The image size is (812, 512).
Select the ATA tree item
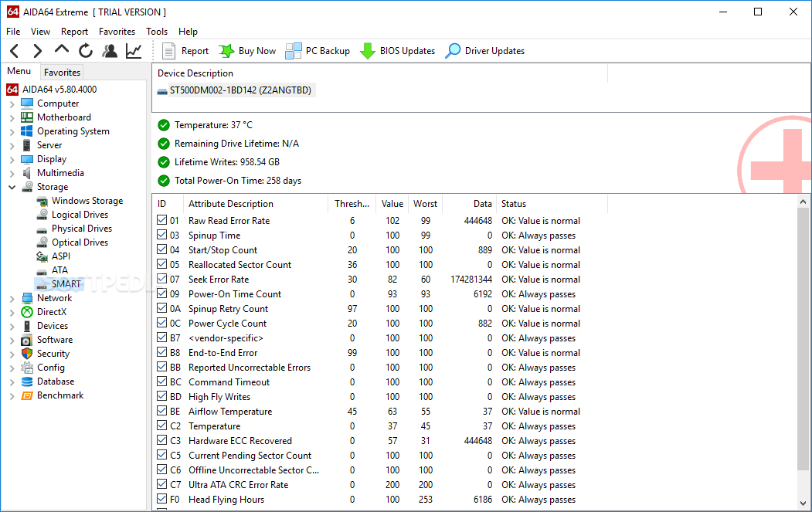click(59, 270)
